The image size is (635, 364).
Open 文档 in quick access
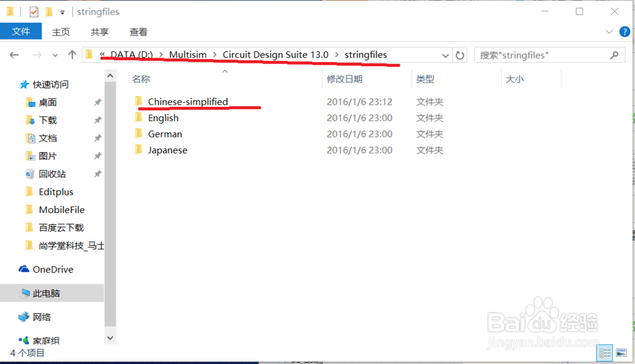(x=48, y=138)
